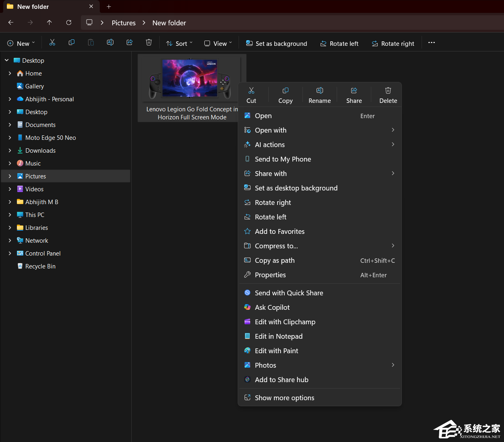
Task: Click Set as background toolbar button
Action: pos(277,43)
